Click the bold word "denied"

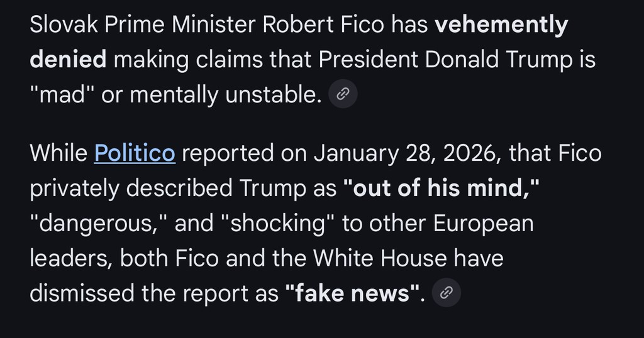pyautogui.click(x=68, y=60)
